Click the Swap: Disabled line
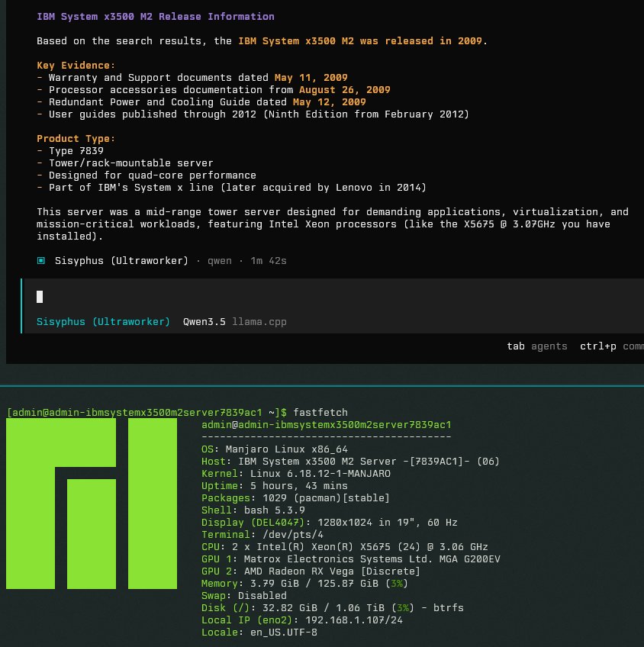644x647 pixels. 244,595
